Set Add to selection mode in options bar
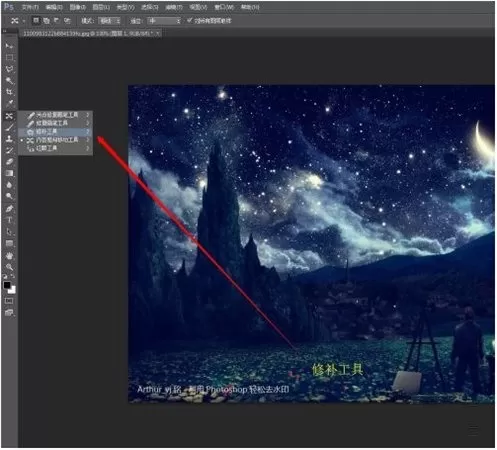The height and width of the screenshot is (450, 497). (x=46, y=21)
